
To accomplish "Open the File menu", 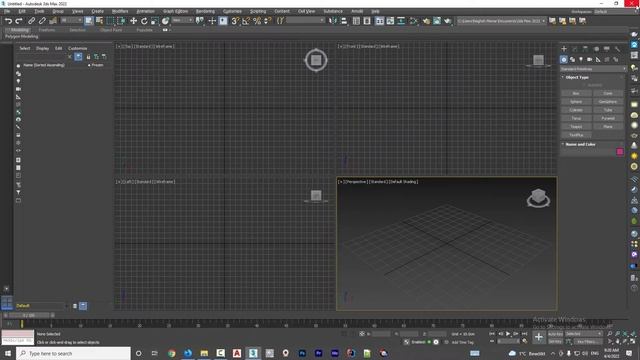I will (7, 11).
